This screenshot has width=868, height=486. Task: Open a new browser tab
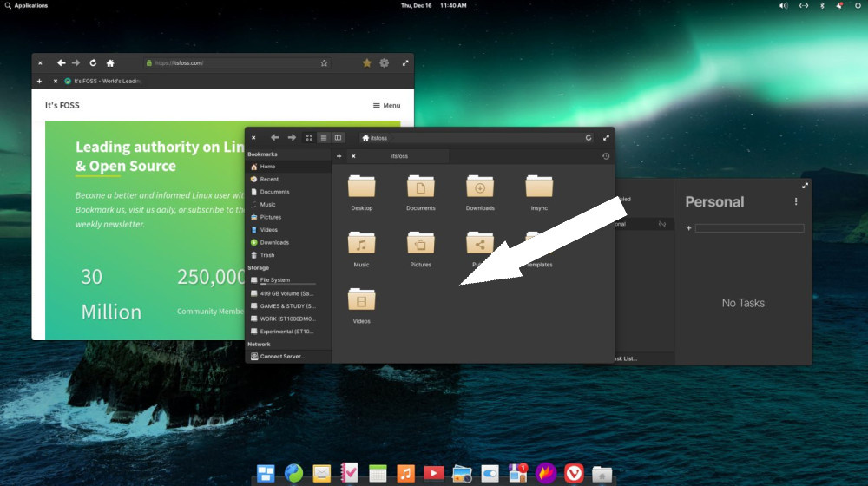[39, 81]
